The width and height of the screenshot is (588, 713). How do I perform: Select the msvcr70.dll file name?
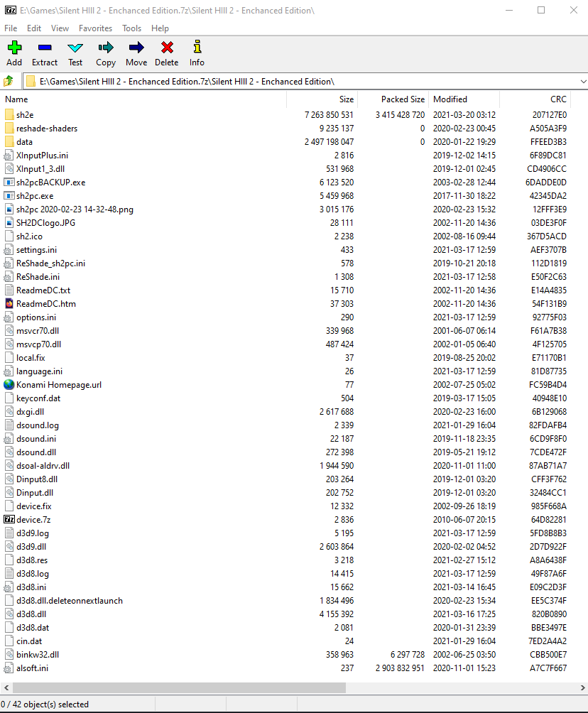click(38, 331)
